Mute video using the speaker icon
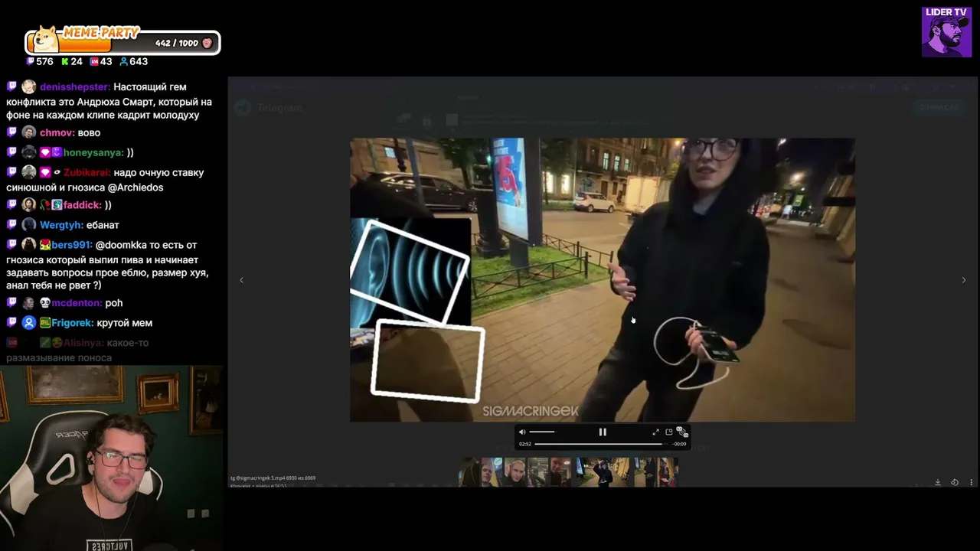 coord(522,432)
